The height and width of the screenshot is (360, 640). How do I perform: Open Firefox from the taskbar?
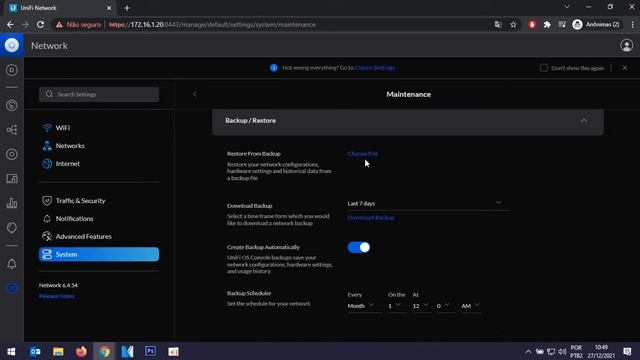[x=81, y=351]
